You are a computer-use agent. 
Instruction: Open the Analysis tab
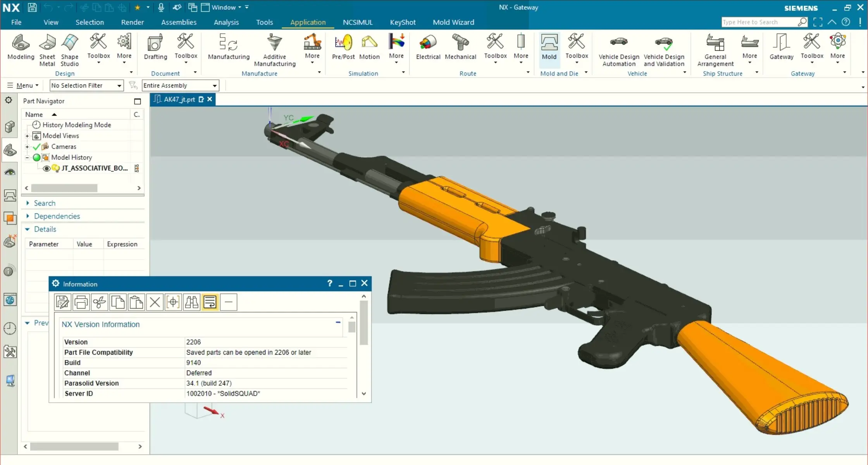pos(226,22)
